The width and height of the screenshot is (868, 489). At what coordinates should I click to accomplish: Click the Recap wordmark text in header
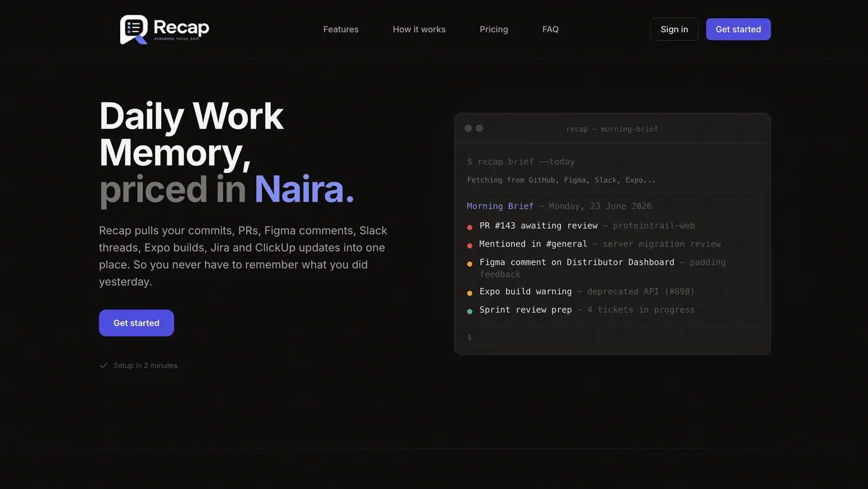coord(181,27)
